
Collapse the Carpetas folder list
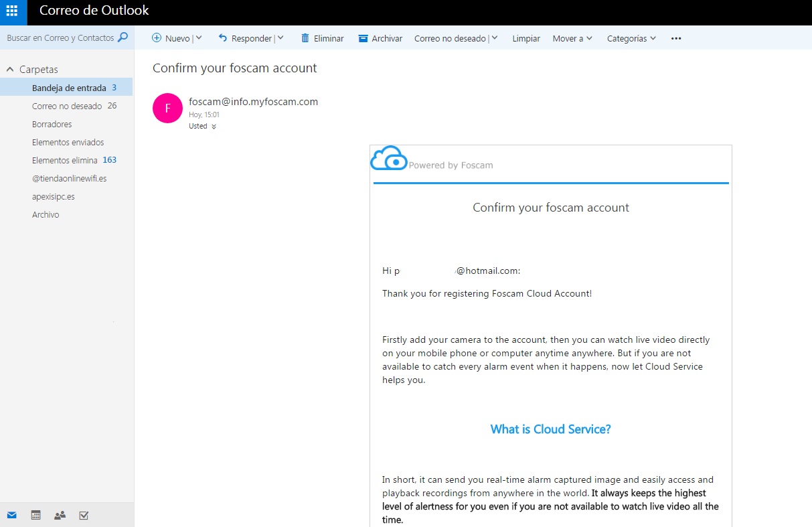pyautogui.click(x=10, y=70)
